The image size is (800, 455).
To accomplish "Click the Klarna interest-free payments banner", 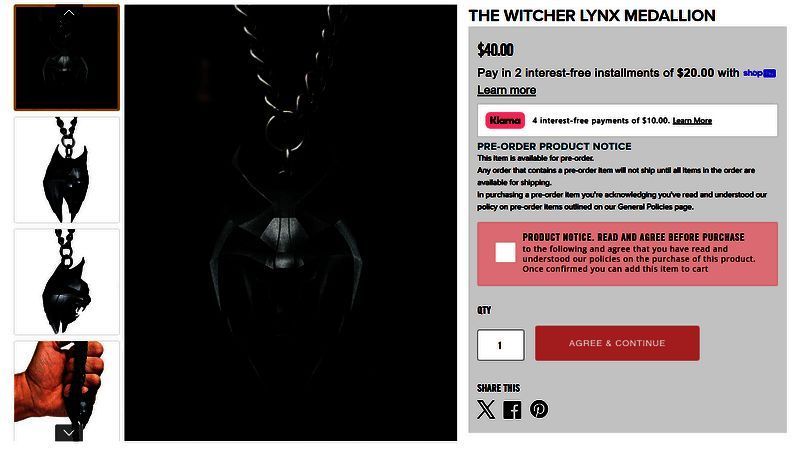I will pyautogui.click(x=628, y=120).
